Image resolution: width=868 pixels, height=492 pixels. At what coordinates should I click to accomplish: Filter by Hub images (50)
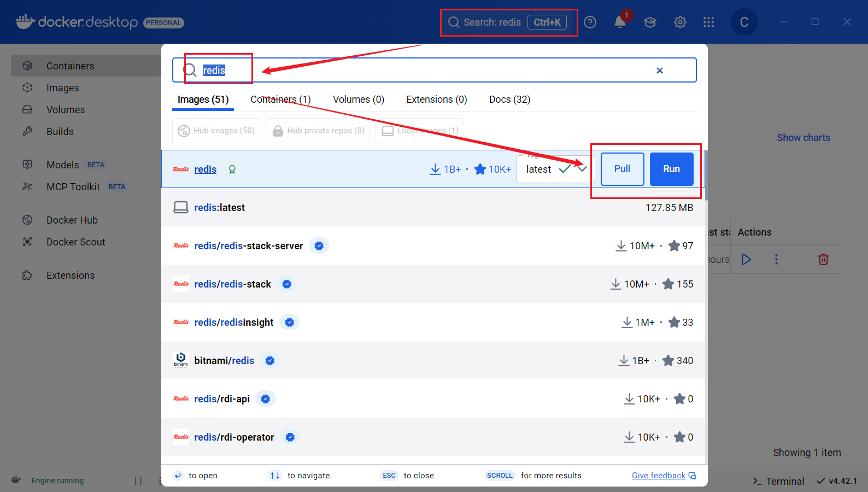click(216, 131)
